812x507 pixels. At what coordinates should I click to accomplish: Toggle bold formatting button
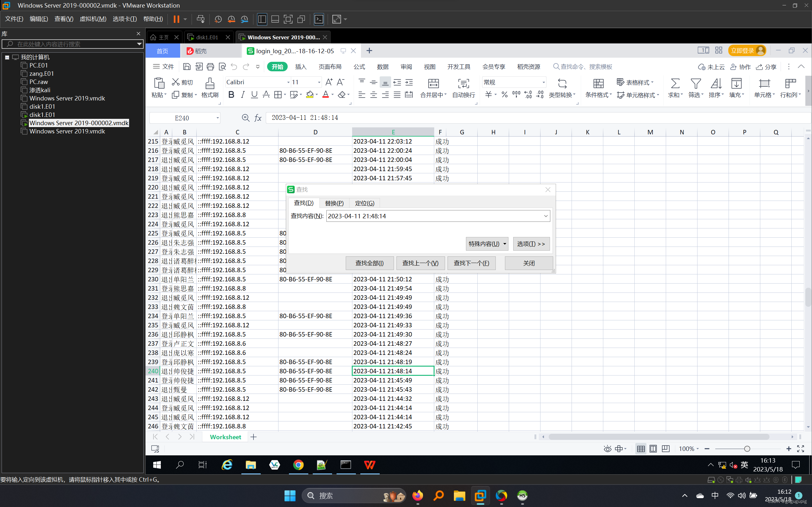[x=231, y=95]
